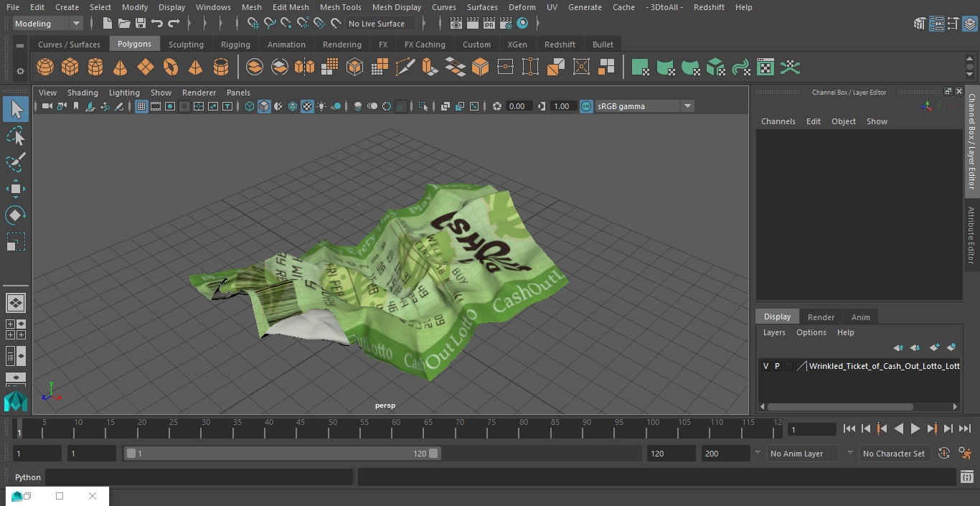Select the Scale tool in toolbox
Viewport: 980px width, 506px height.
pos(15,242)
